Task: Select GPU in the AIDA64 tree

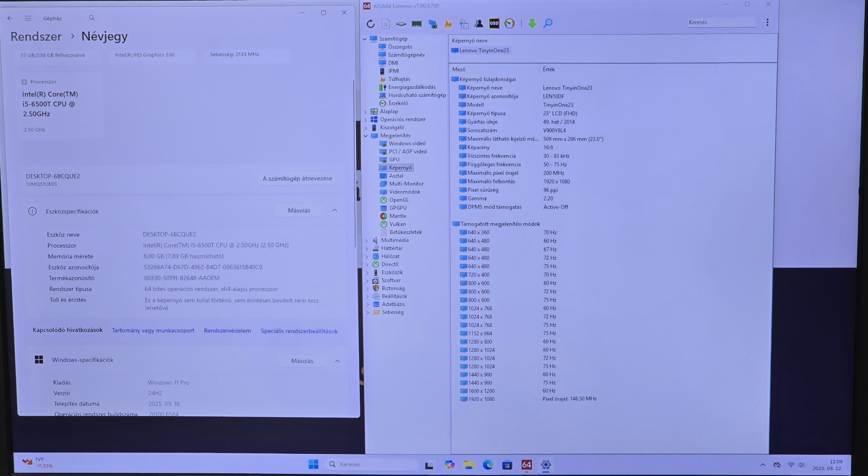Action: click(x=394, y=159)
